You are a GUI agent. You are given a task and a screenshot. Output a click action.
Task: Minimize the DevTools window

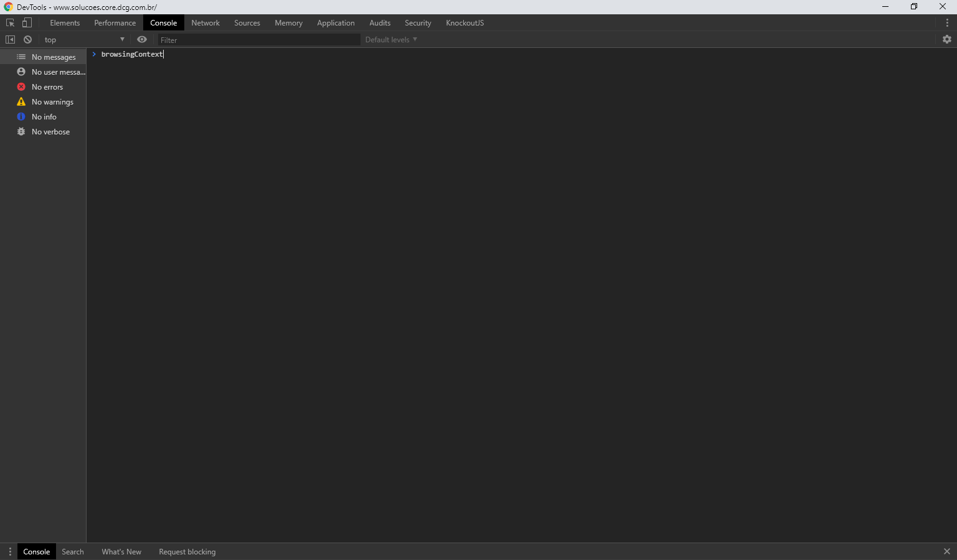[885, 7]
